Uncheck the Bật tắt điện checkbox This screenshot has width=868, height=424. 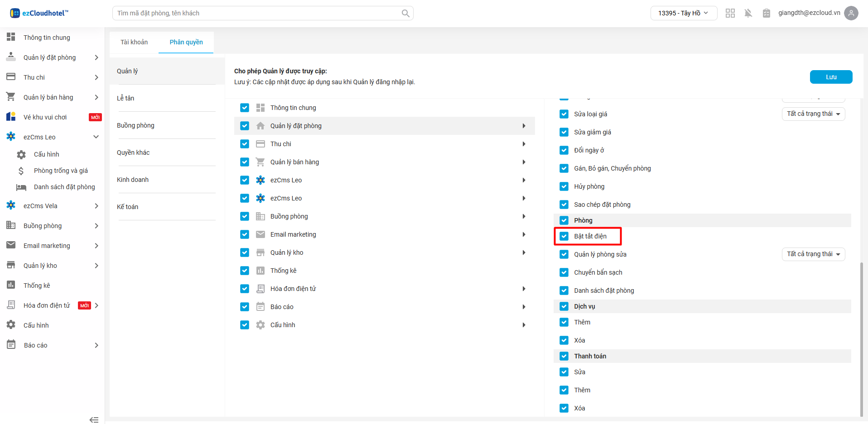564,236
